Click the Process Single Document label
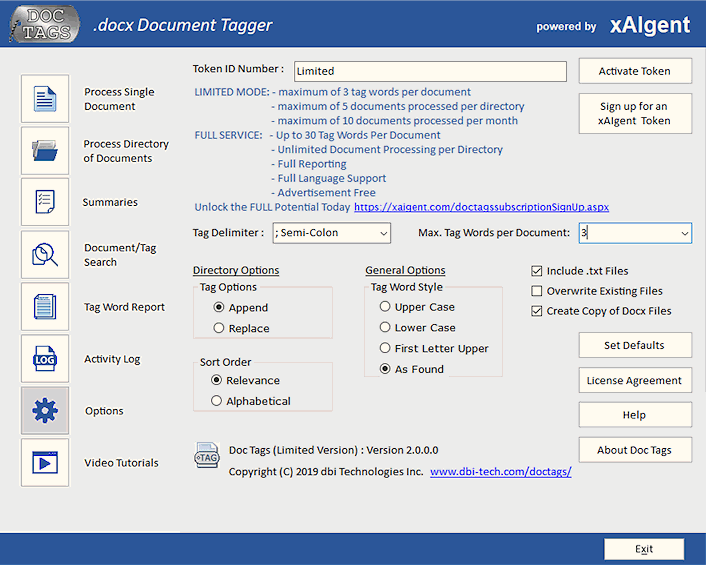706x565 pixels. click(119, 99)
